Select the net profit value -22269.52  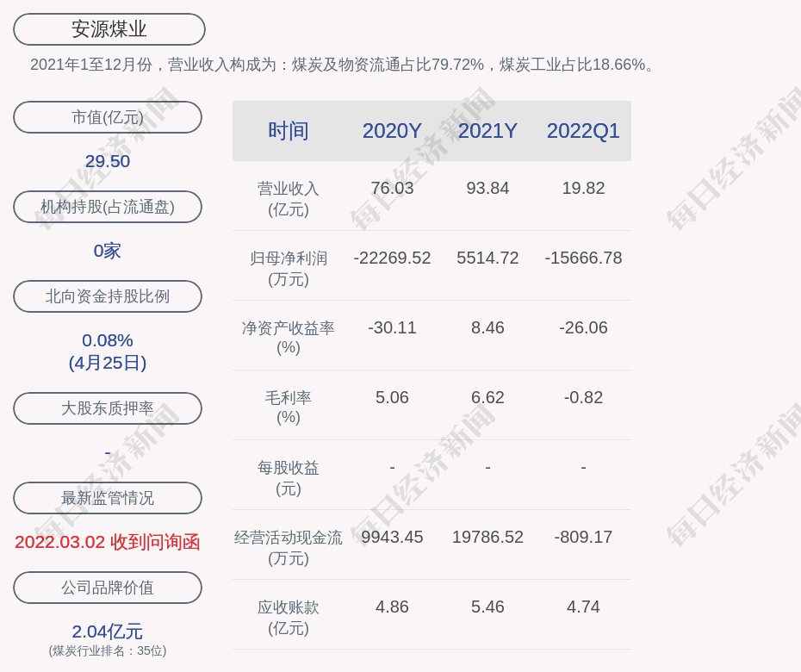pyautogui.click(x=392, y=258)
